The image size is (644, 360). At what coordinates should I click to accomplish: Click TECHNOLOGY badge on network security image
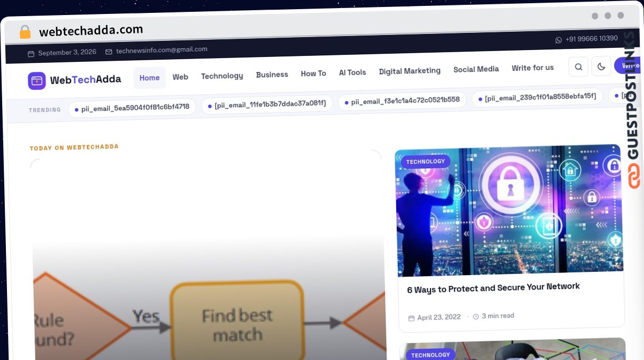426,162
